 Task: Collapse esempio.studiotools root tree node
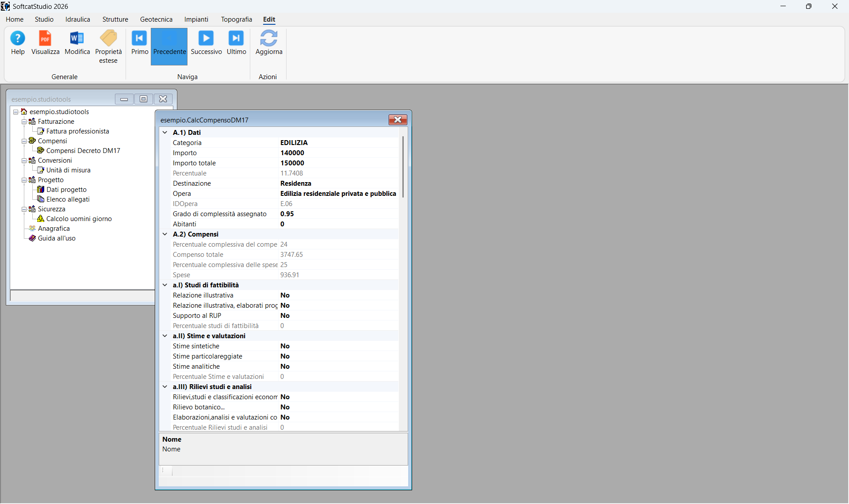coord(15,112)
